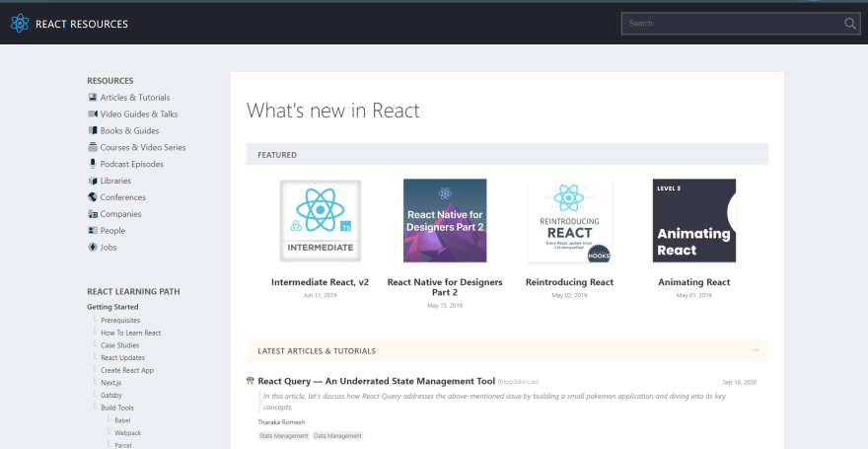Click the lightning icon beside Jobs
Image resolution: width=868 pixels, height=449 pixels.
[93, 247]
